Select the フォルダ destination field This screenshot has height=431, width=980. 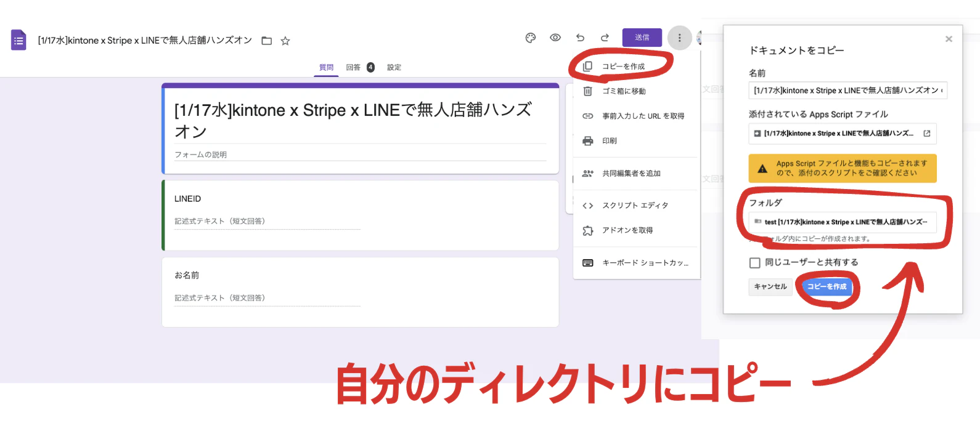[843, 222]
